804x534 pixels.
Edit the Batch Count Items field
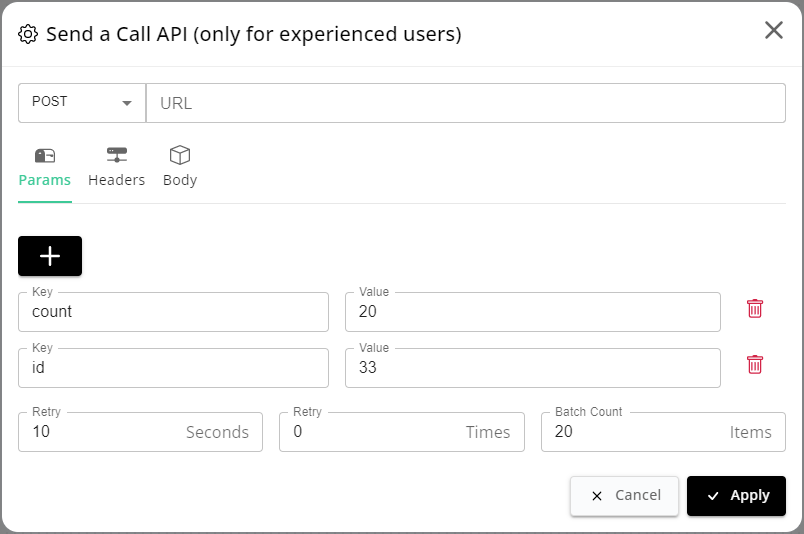pyautogui.click(x=663, y=432)
